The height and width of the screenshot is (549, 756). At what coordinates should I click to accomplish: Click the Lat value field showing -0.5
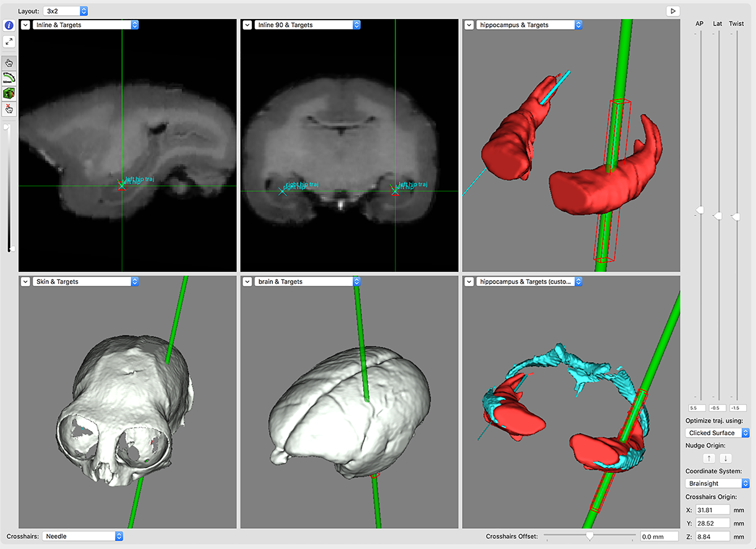[x=717, y=408]
